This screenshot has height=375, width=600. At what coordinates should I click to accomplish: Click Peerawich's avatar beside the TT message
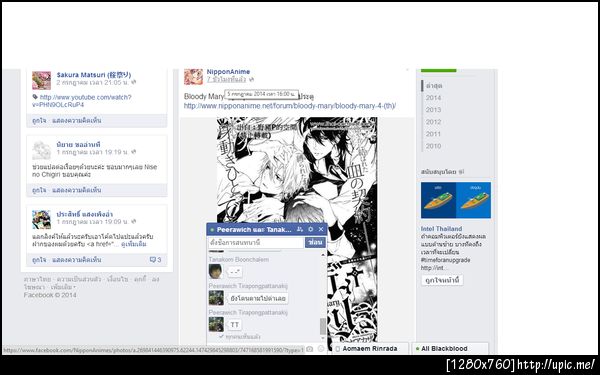pos(216,324)
